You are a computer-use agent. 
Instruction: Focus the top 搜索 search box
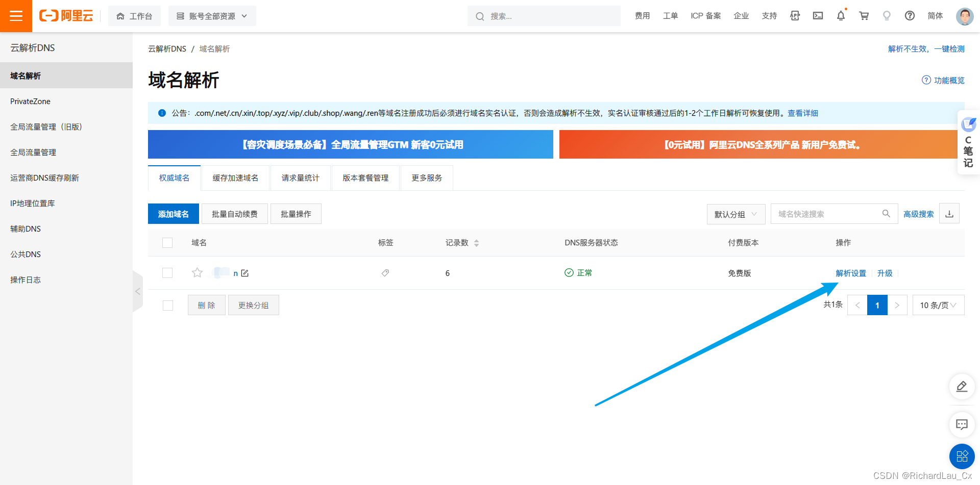click(544, 16)
